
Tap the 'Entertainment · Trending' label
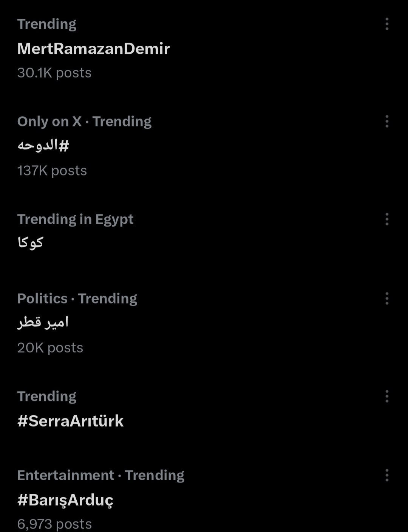100,475
